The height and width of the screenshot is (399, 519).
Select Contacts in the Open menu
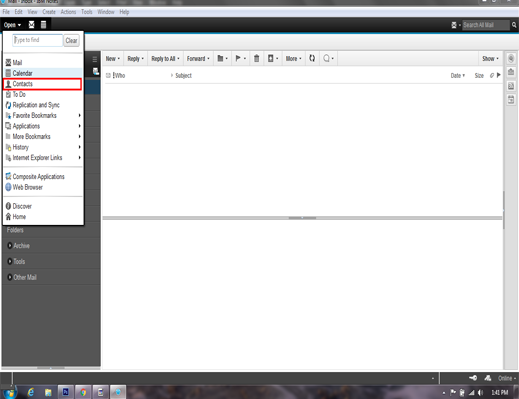[x=42, y=84]
